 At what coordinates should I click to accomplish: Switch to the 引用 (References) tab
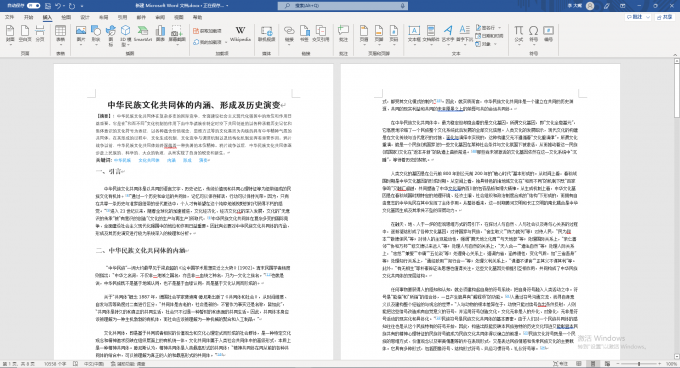point(122,17)
